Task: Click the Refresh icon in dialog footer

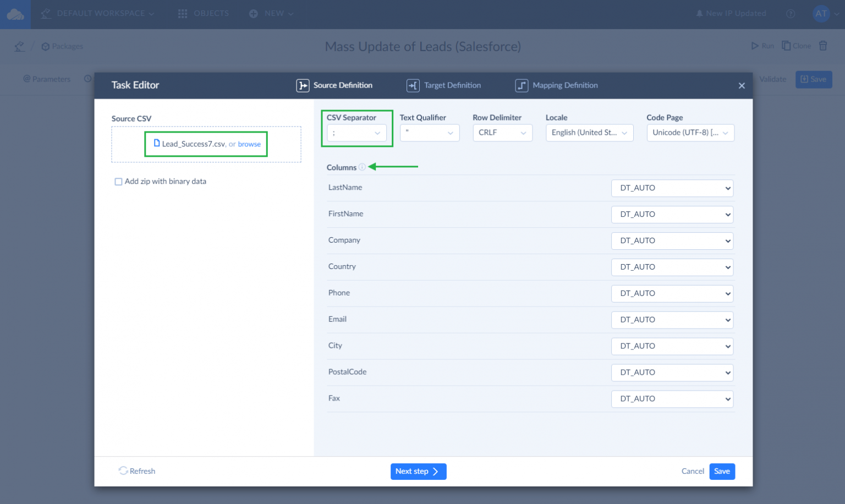Action: click(x=123, y=471)
